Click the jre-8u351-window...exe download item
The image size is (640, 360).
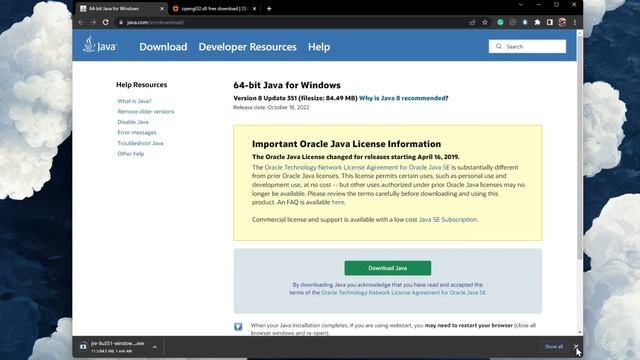tap(118, 347)
